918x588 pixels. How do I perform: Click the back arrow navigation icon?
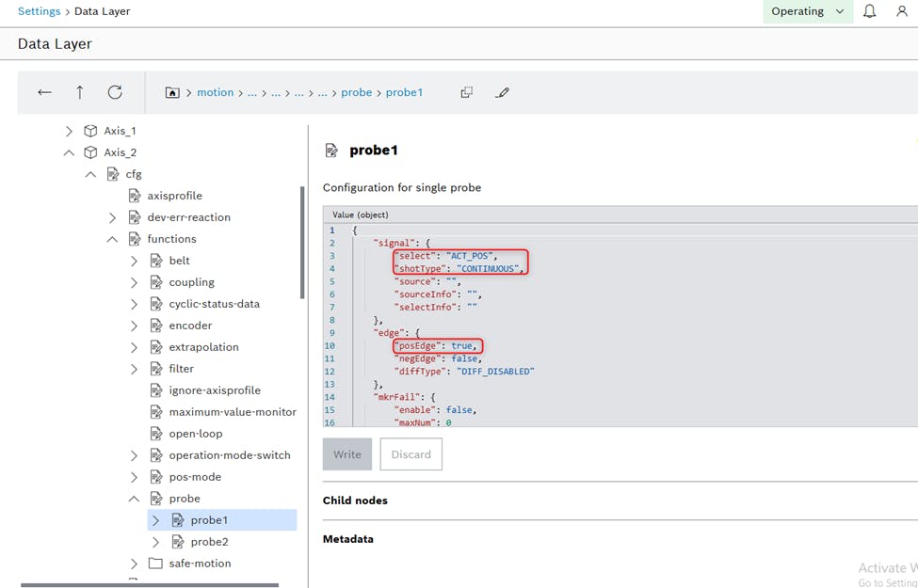[x=44, y=92]
